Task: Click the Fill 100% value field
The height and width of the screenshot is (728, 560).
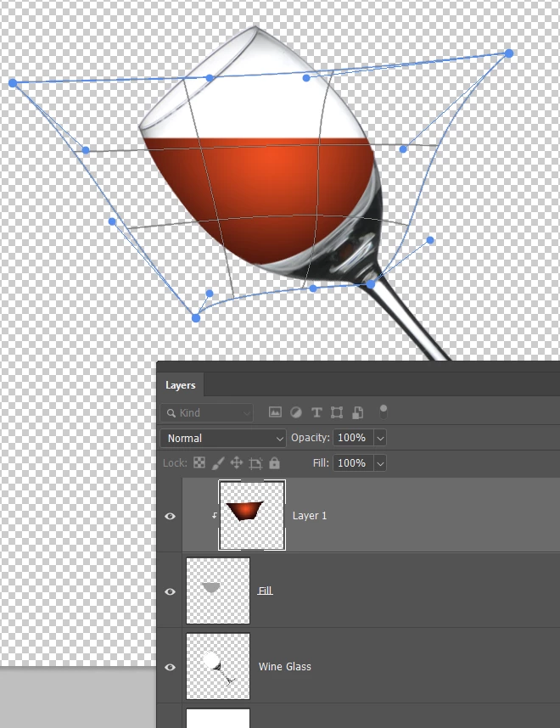Action: coord(353,463)
